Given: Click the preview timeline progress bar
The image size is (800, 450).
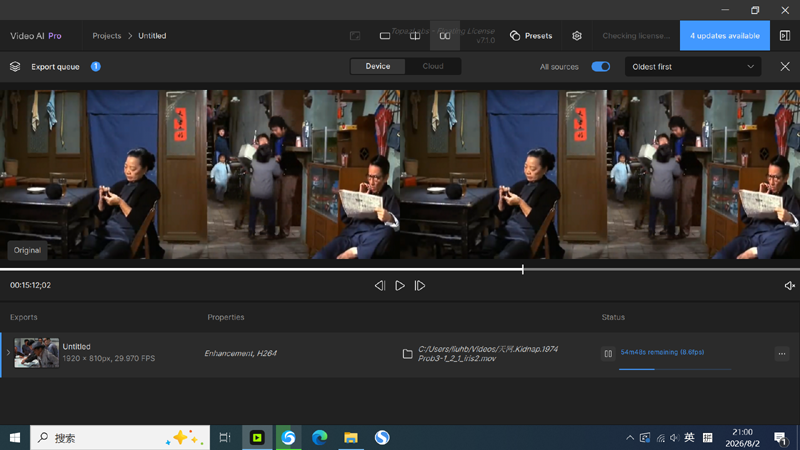Looking at the screenshot, I should [x=400, y=269].
